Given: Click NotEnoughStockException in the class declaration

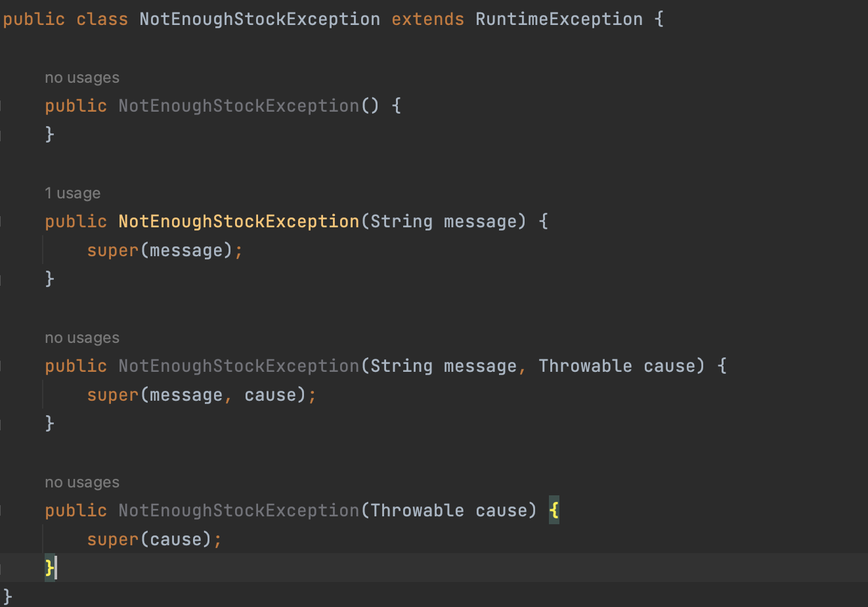Looking at the screenshot, I should [260, 19].
